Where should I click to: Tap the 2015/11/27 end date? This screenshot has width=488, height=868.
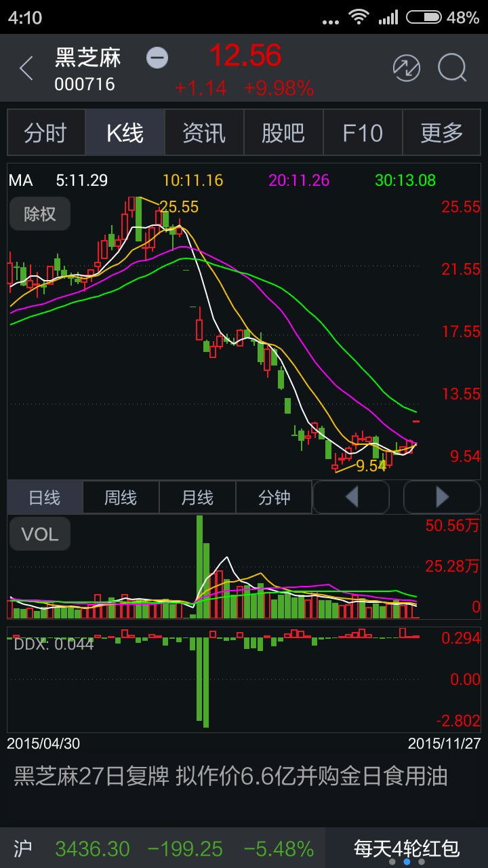click(444, 743)
